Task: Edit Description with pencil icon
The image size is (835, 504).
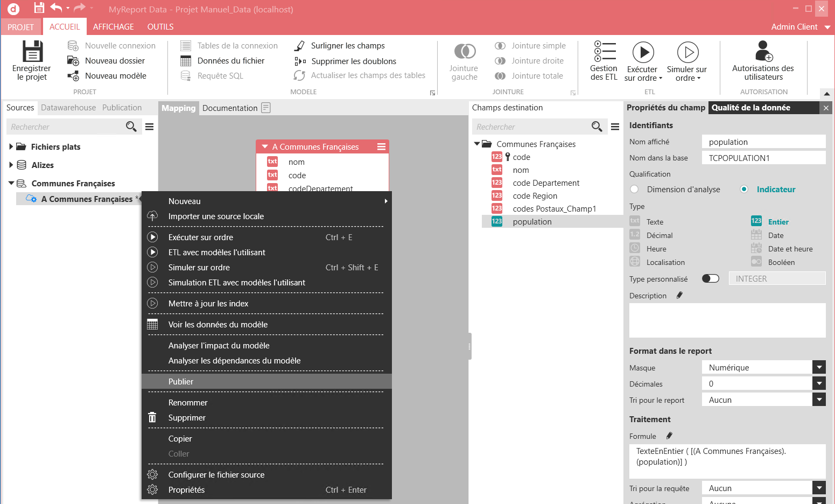Action: click(679, 295)
